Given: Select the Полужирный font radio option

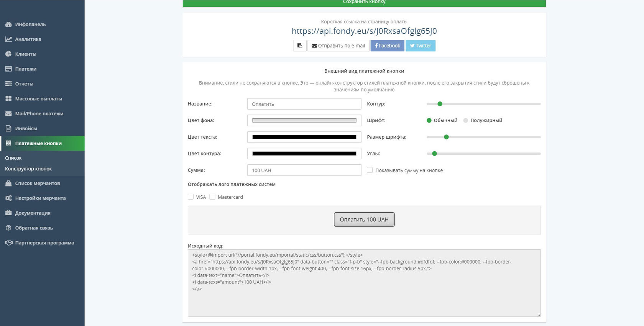Looking at the screenshot, I should (x=466, y=120).
